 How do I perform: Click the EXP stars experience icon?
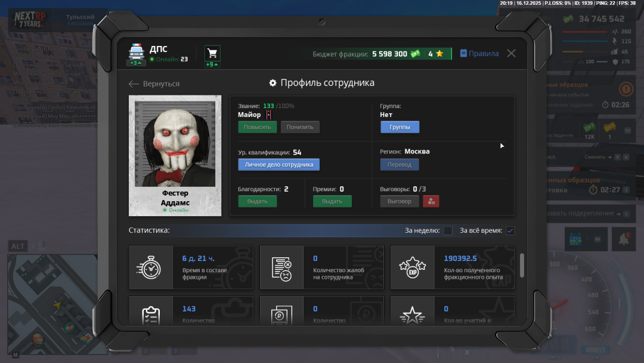click(412, 267)
